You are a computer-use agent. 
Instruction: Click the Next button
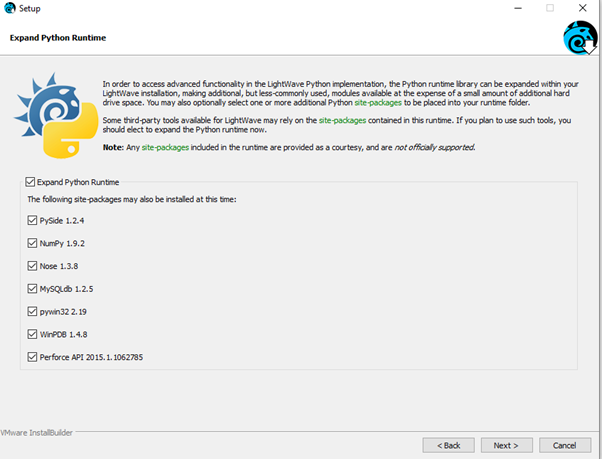point(506,445)
